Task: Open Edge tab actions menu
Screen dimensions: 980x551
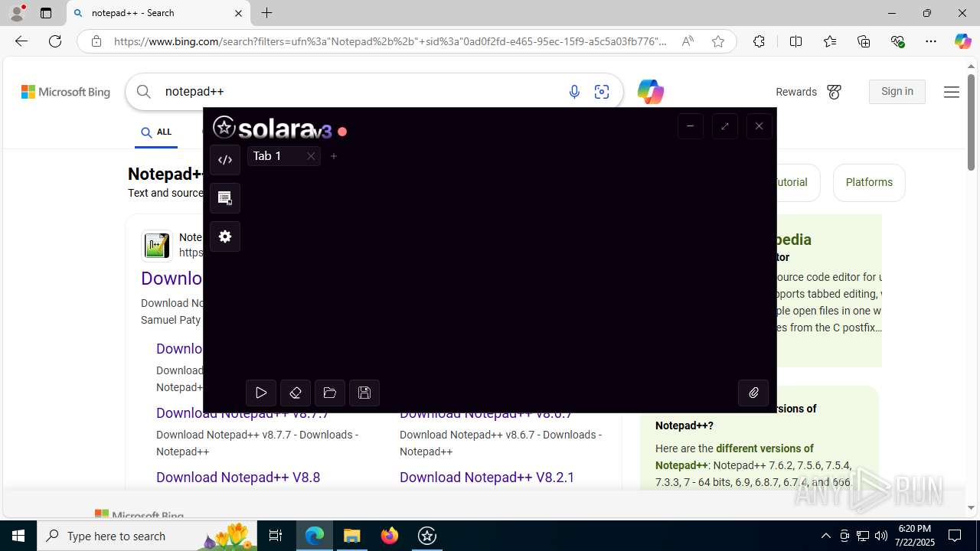Action: coord(46,13)
